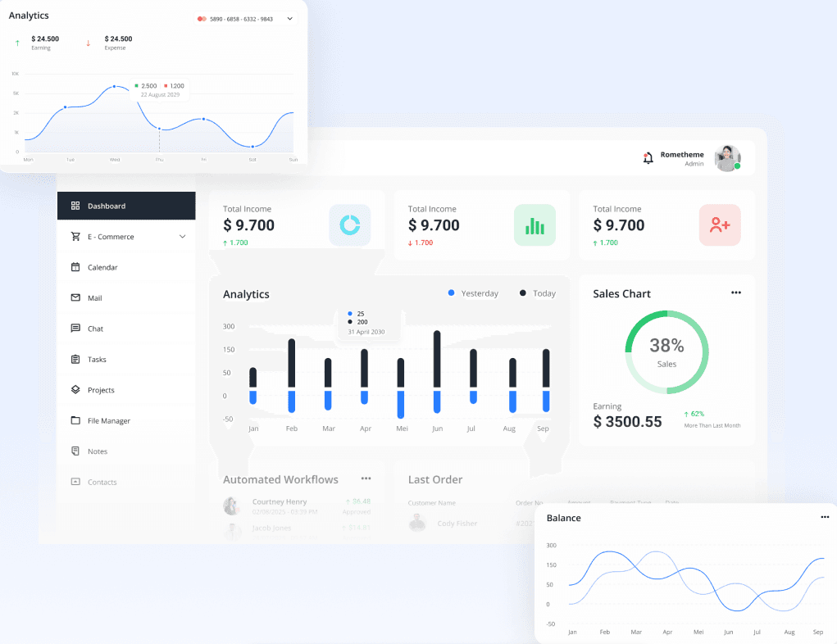Toggle the Yesterday legend in Analytics chart

(472, 293)
